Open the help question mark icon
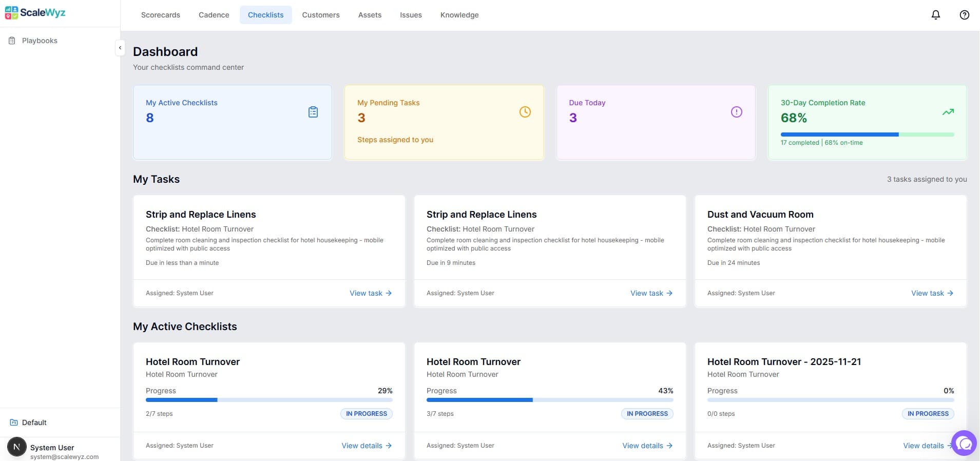The width and height of the screenshot is (980, 461). click(x=965, y=15)
